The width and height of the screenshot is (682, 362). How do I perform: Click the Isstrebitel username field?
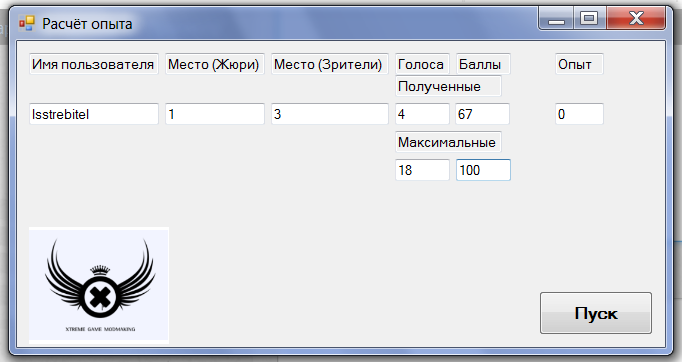(x=94, y=114)
